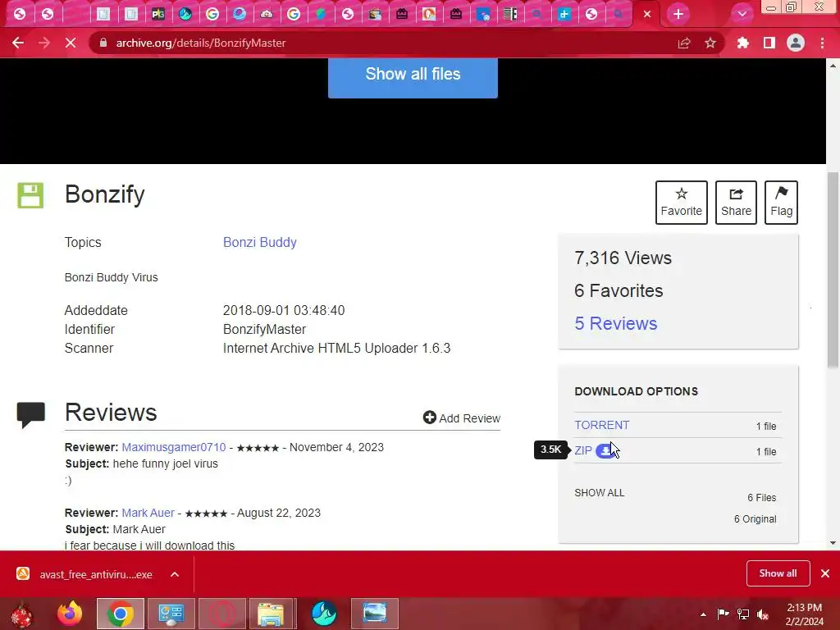Download the ZIP file
Screen dimensions: 840x630
583,450
